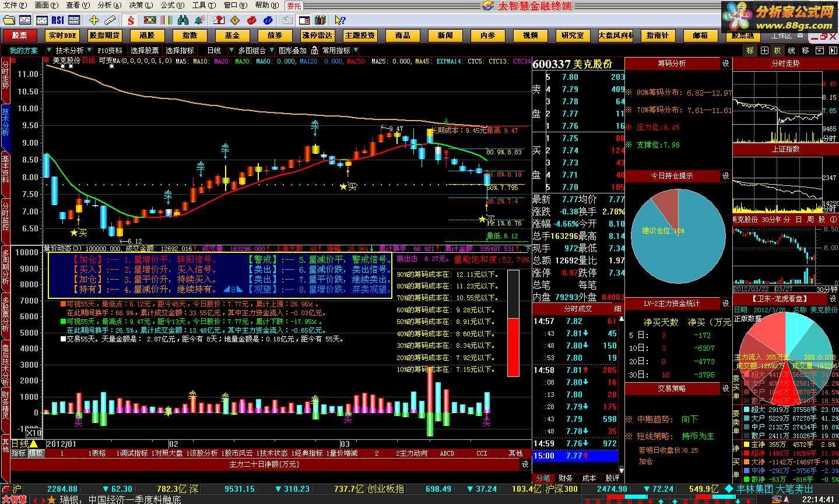Switch to the 成本 tab

589,478
